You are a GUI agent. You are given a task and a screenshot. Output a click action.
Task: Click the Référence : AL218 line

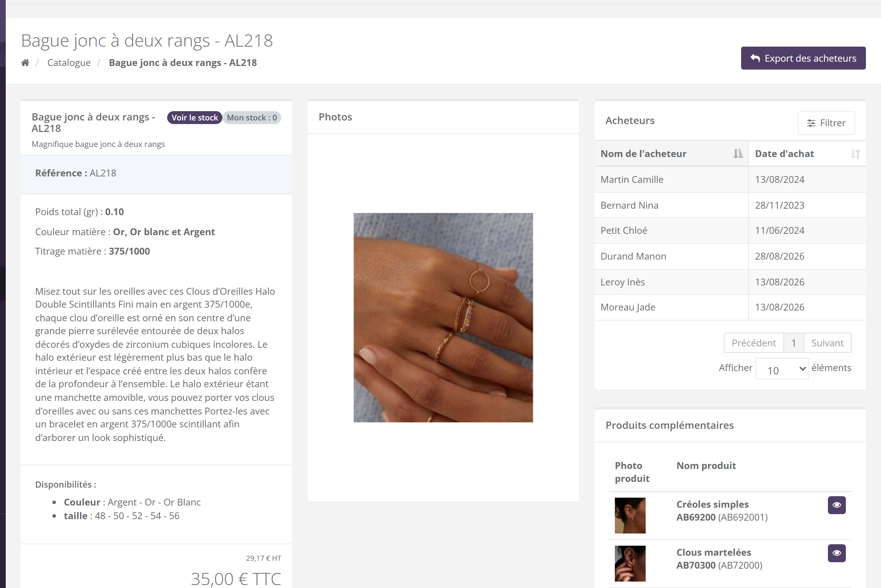(76, 173)
